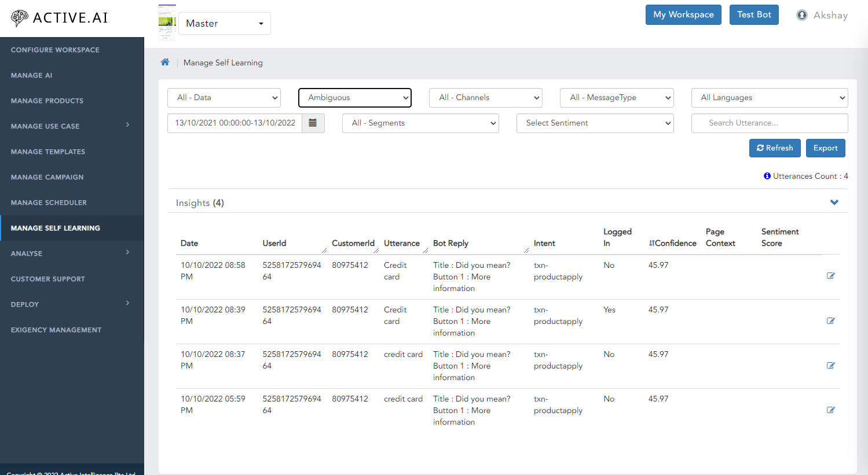Click txn-productapply intent in 05:59 PM row
Viewport: 868px width, 475px height.
point(558,404)
